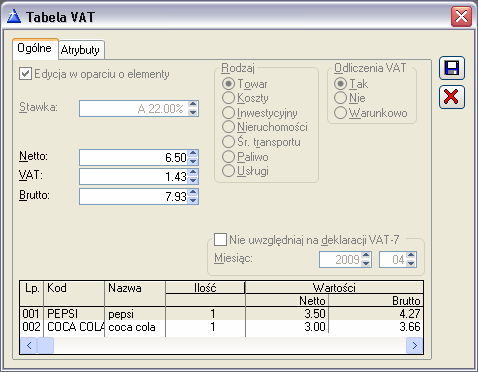Screen dimensions: 478x372
Task: Click the blue triangle app icon in title bar
Action: (x=14, y=16)
